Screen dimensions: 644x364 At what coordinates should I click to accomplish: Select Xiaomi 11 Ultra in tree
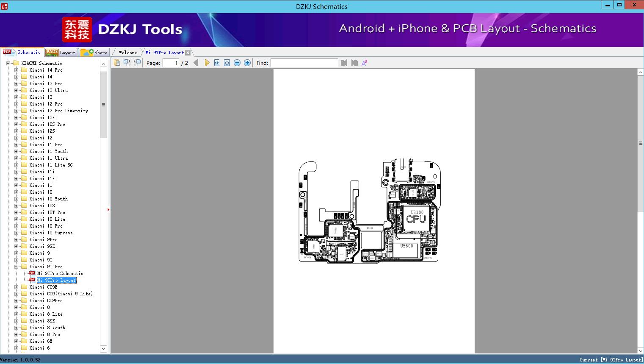(48, 158)
